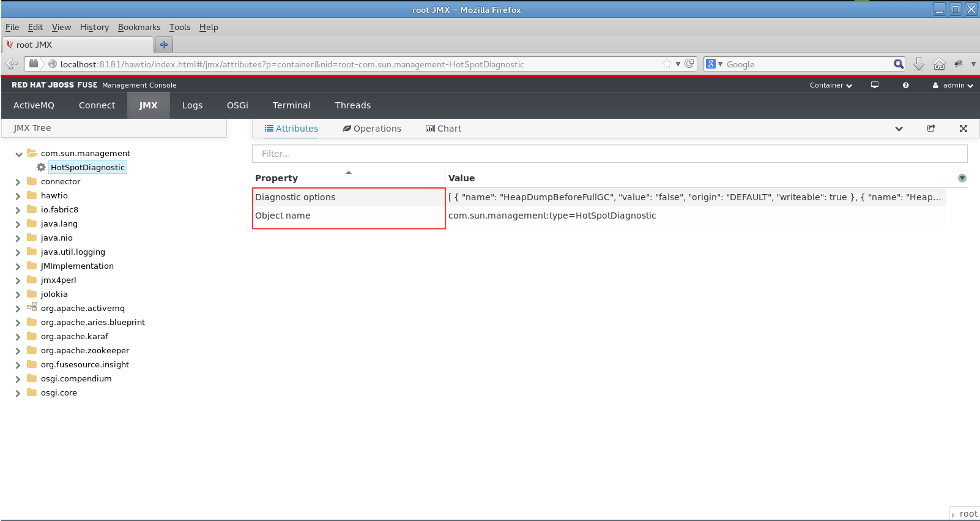The image size is (980, 521).
Task: Click the site identity globe icon in address bar
Action: point(53,64)
